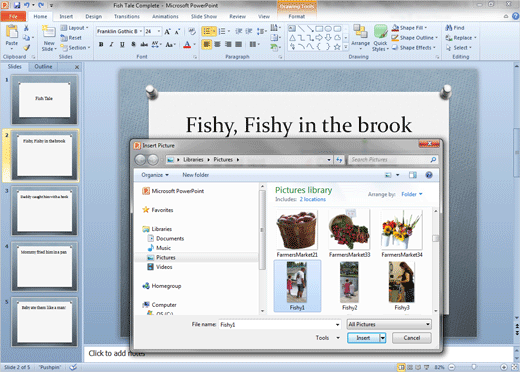Switch to the Design ribbon tab
The height and width of the screenshot is (372, 520).
click(x=94, y=16)
